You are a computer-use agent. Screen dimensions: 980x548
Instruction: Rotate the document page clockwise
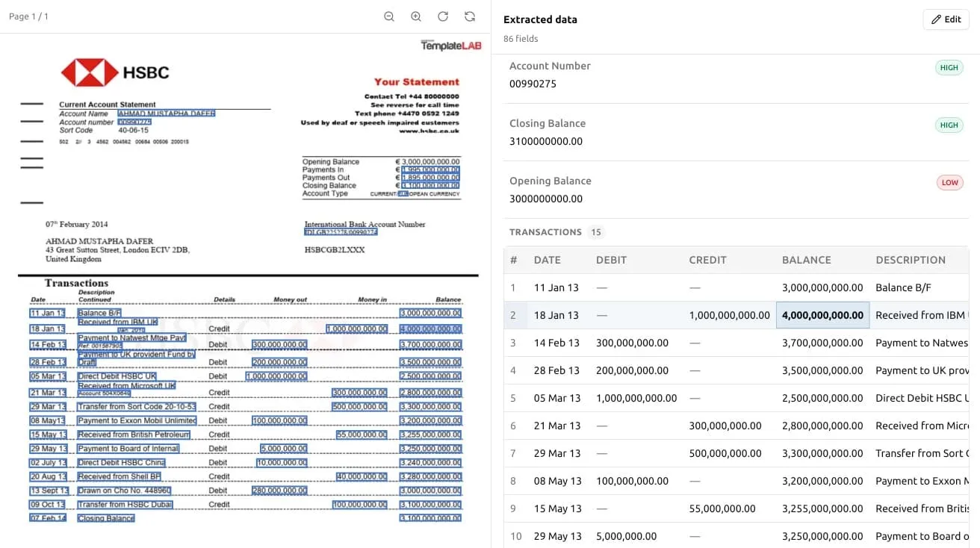point(443,16)
